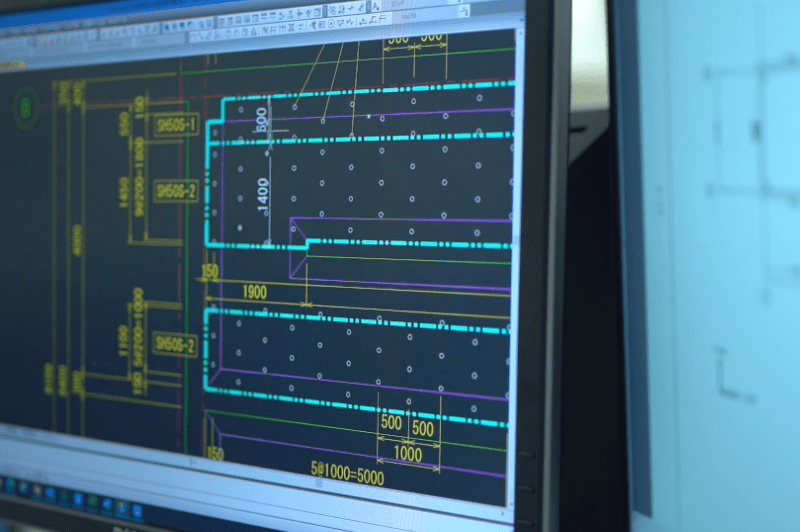Image resolution: width=800 pixels, height=532 pixels.
Task: Select the upper SH50S-2 label
Action: [176, 190]
